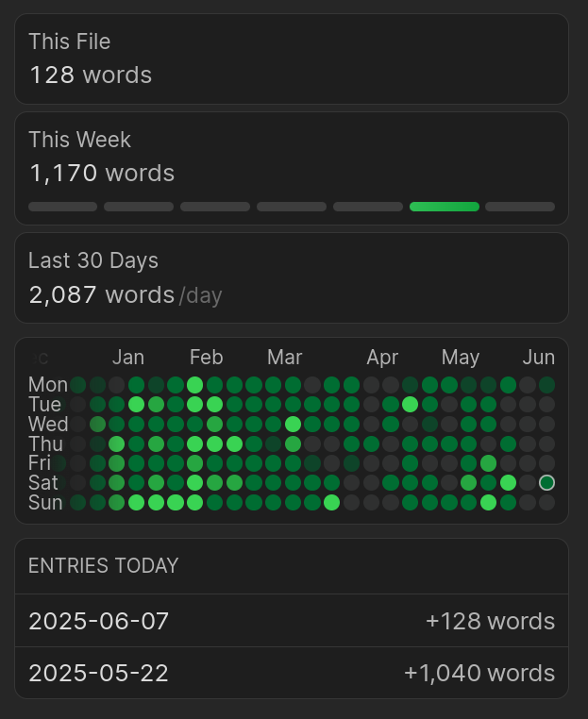Open the Last 30 Days average card
The height and width of the screenshot is (719, 588).
[291, 278]
